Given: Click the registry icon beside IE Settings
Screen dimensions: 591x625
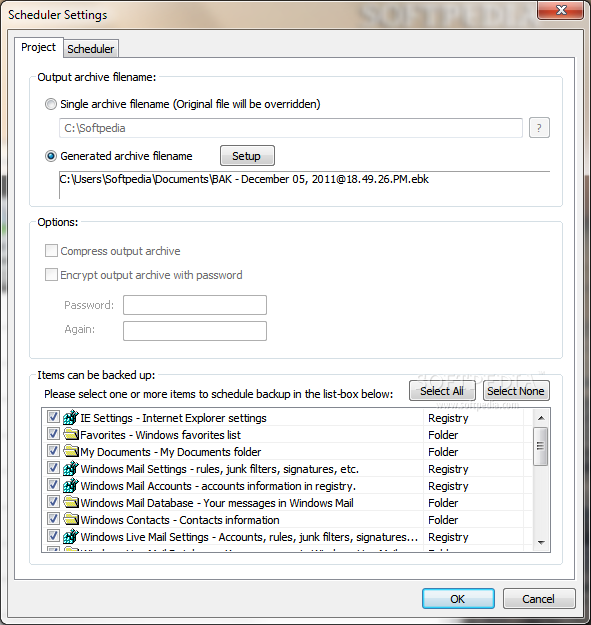Looking at the screenshot, I should click(x=71, y=417).
